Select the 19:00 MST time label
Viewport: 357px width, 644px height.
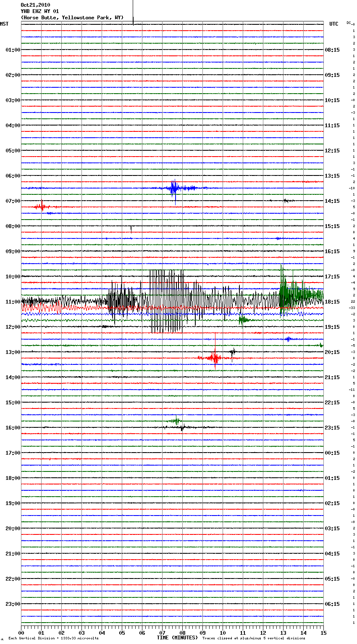pos(13,503)
